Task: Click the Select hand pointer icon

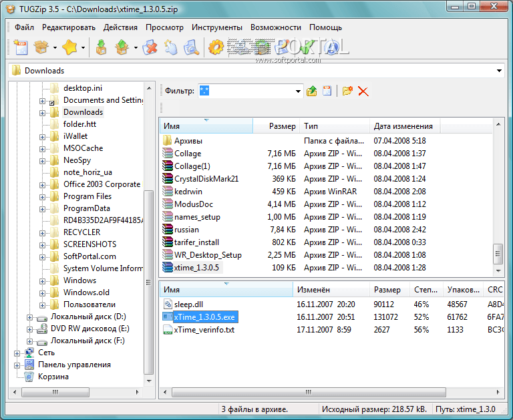Action: 170,47
